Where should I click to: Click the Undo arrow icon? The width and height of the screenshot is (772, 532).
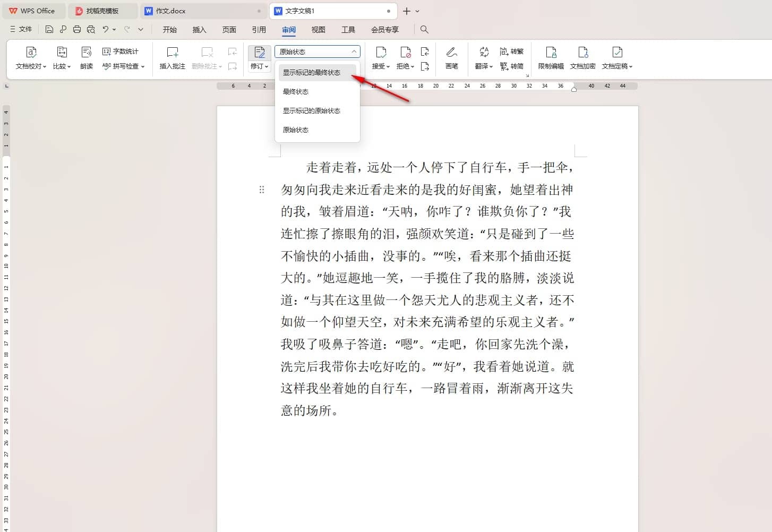point(106,30)
